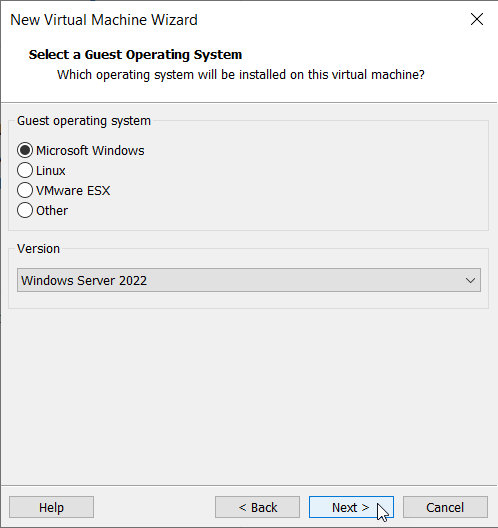Click the Guest operating system group label

(84, 121)
